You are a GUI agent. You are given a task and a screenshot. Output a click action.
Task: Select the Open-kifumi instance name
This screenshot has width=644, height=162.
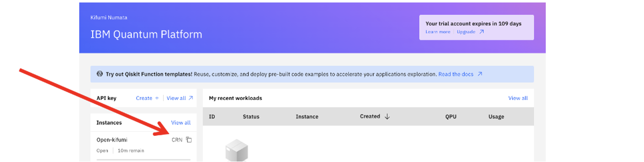click(112, 140)
